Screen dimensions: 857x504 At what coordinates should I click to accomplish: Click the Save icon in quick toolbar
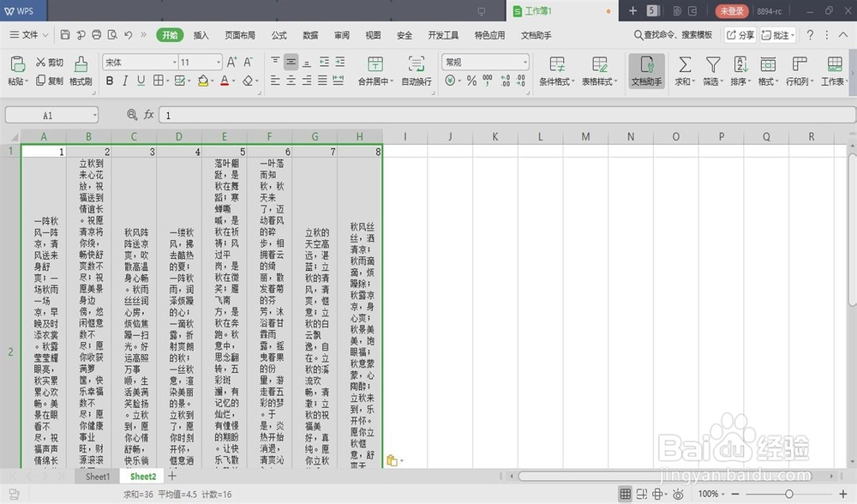coord(65,35)
